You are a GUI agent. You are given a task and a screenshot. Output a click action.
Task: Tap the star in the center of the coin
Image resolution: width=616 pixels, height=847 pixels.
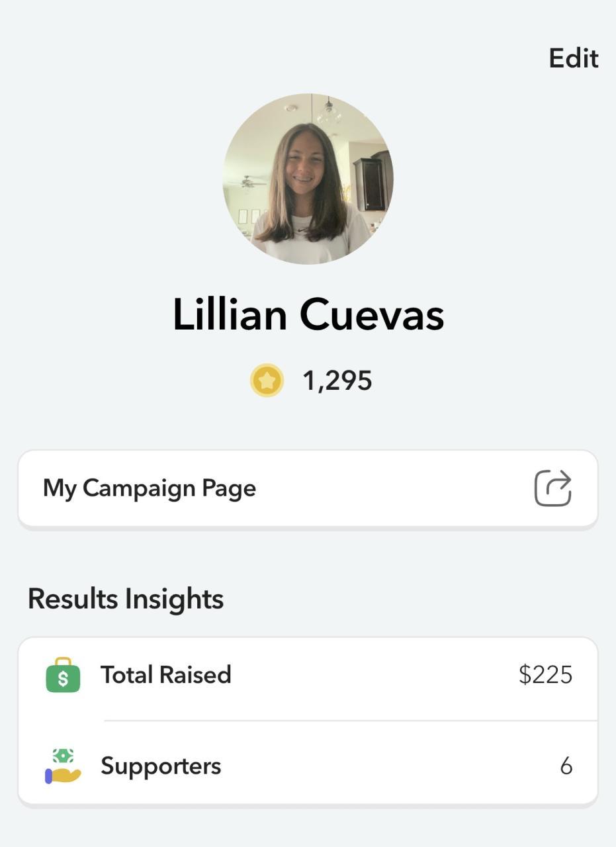tap(267, 381)
